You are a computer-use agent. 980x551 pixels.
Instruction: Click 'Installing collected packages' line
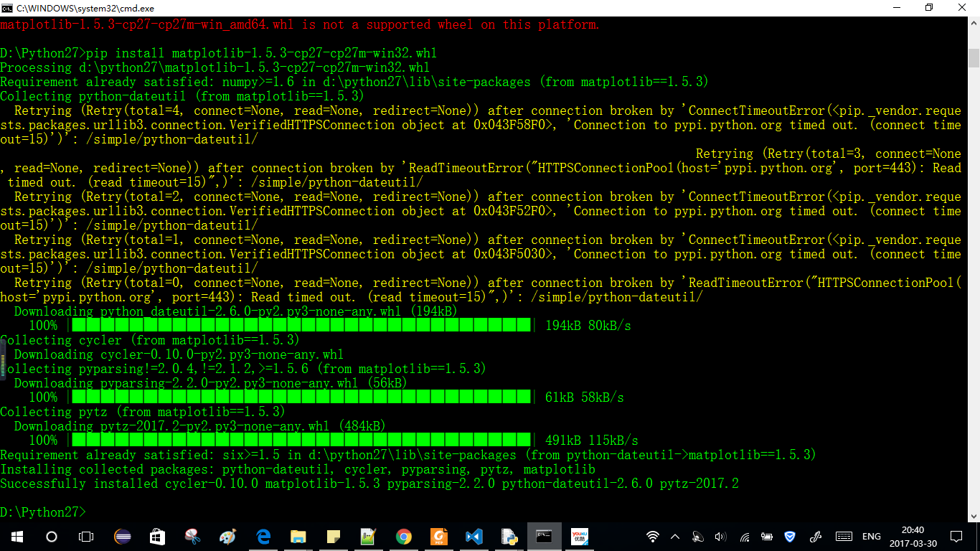tap(298, 469)
